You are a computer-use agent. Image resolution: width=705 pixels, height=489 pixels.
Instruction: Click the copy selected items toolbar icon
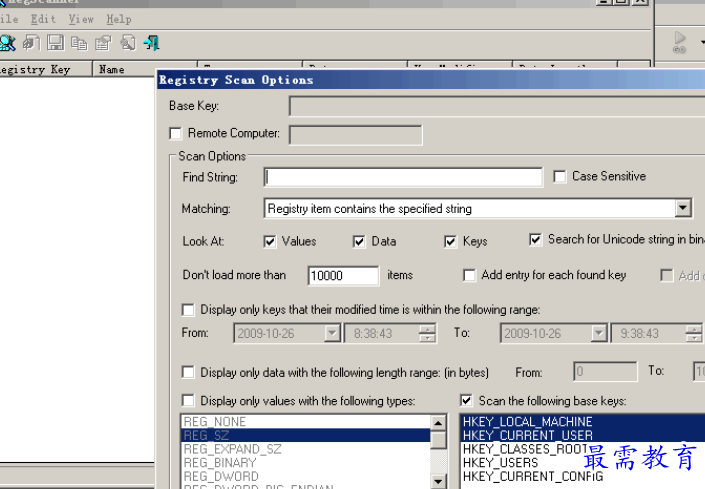[79, 43]
